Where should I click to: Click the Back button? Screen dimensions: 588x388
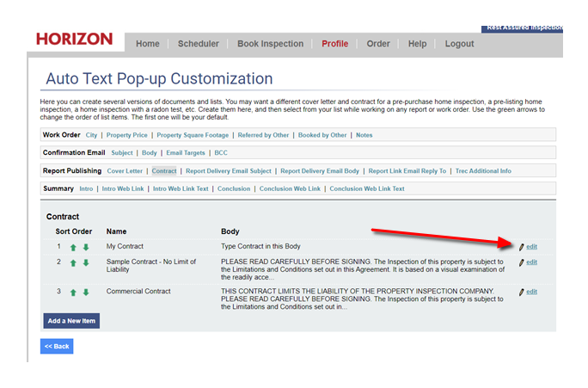tap(57, 347)
